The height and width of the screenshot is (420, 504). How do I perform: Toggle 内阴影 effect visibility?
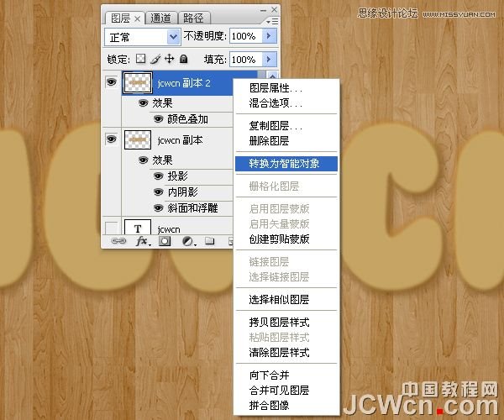tap(158, 192)
